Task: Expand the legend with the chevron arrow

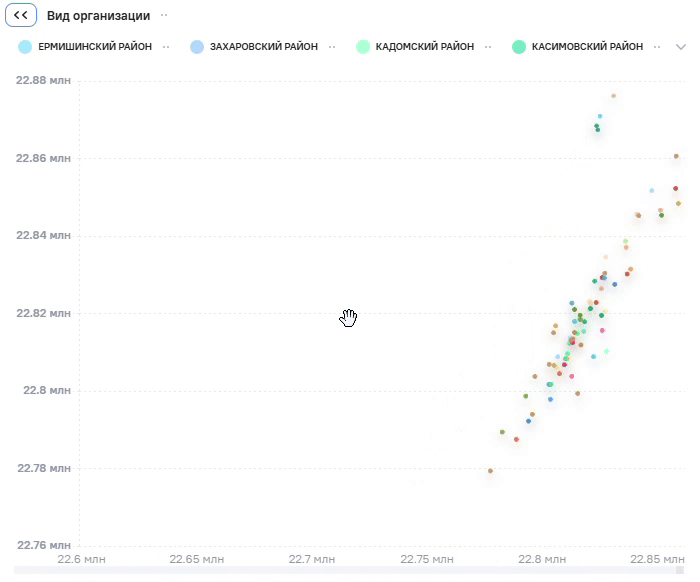Action: point(680,47)
